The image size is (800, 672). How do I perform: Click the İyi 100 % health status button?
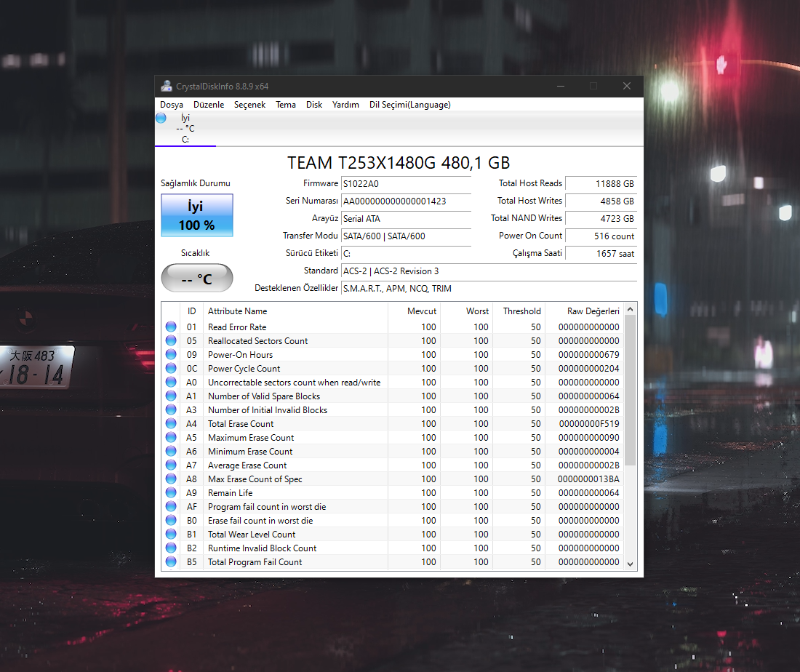click(197, 215)
